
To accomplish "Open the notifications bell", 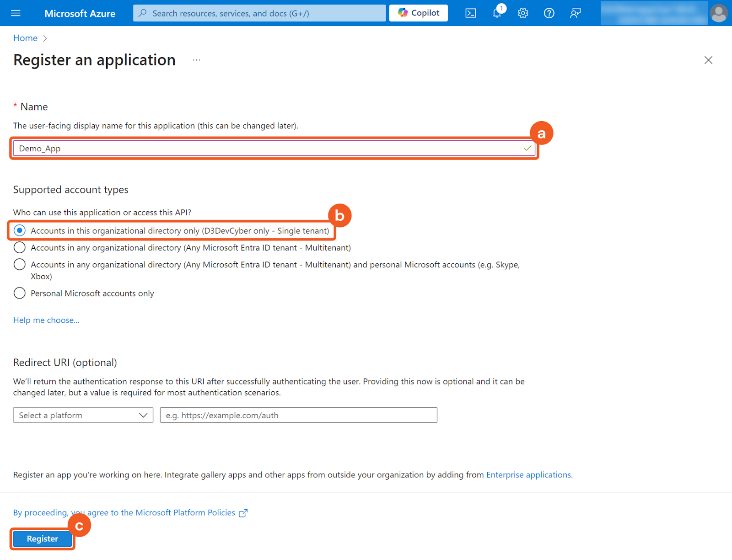I will coord(497,13).
